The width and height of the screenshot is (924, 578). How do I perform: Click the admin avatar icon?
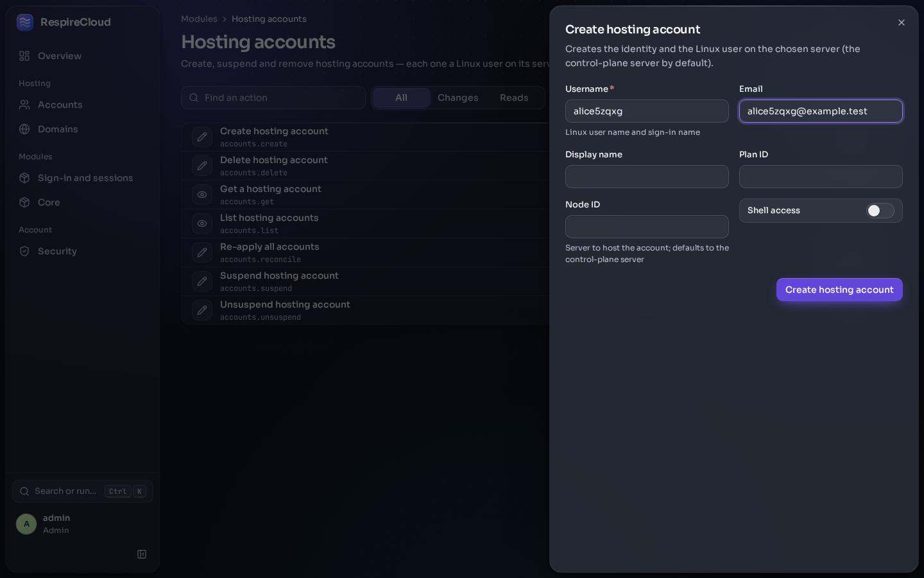tap(26, 524)
